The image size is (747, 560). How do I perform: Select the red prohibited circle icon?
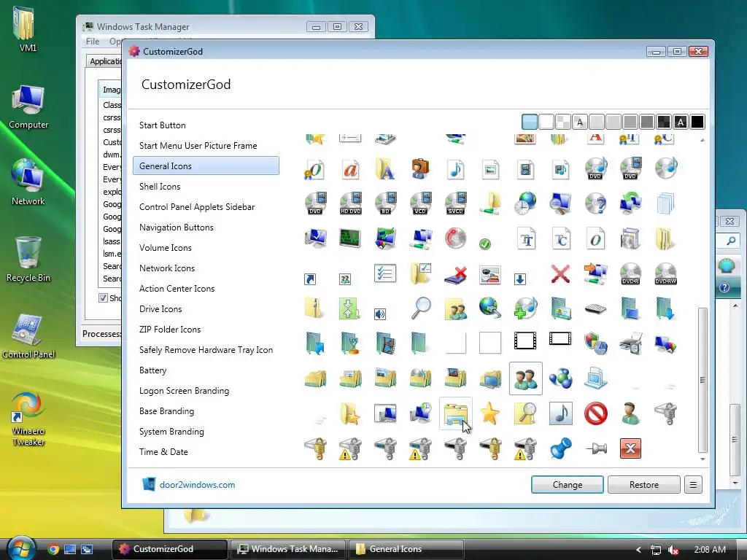point(595,413)
